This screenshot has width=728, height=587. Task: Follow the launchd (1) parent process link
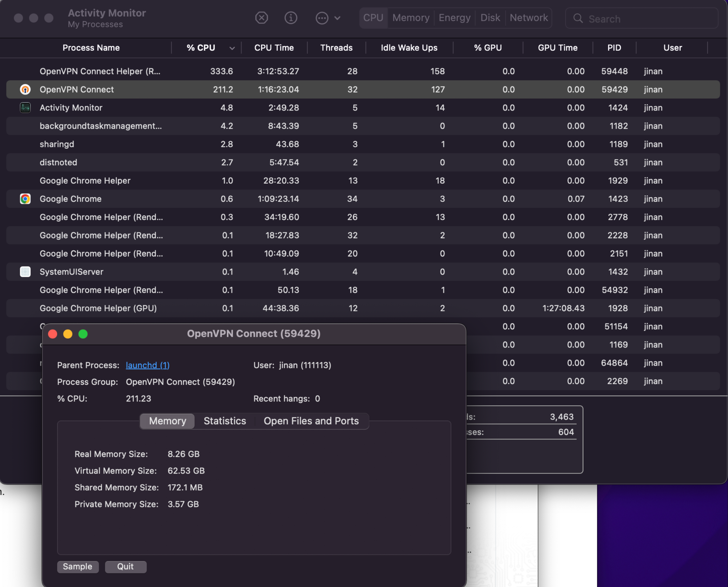tap(148, 365)
